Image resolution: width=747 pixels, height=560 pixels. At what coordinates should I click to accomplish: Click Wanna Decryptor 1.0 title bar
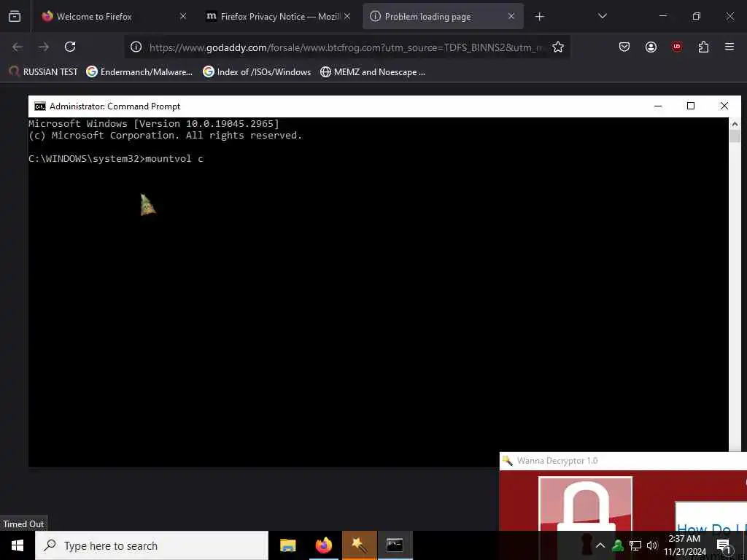point(623,461)
